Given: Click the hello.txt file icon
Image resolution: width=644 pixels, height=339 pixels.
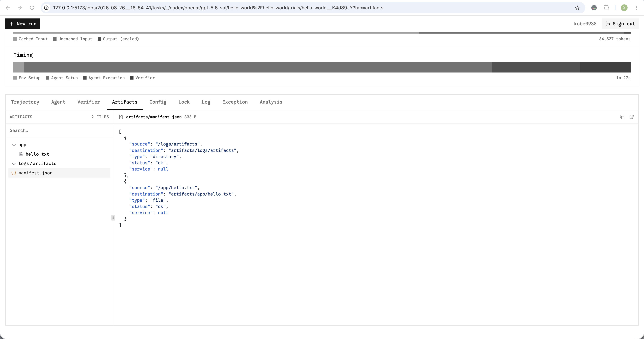Looking at the screenshot, I should click(21, 154).
